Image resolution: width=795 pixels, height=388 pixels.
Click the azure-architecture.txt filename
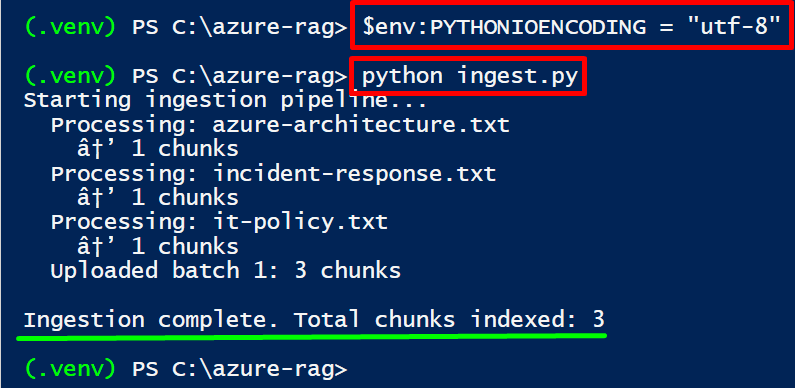pyautogui.click(x=361, y=124)
